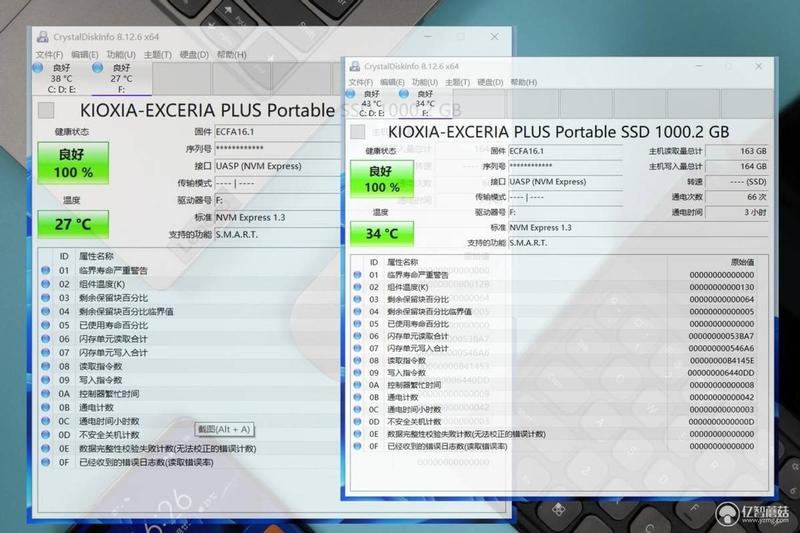Select 不安全关机计数 row in the 27 °C window
The height and width of the screenshot is (533, 800).
[191, 435]
